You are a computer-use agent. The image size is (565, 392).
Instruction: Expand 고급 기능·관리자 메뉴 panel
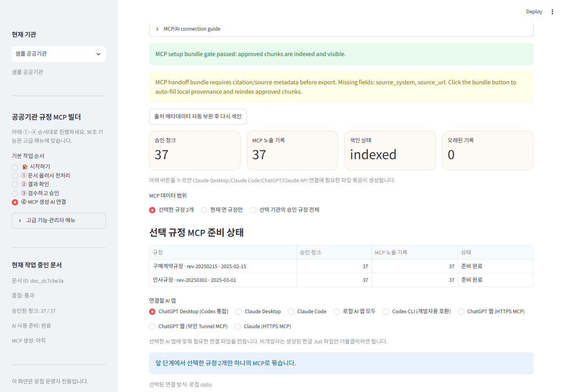[59, 221]
